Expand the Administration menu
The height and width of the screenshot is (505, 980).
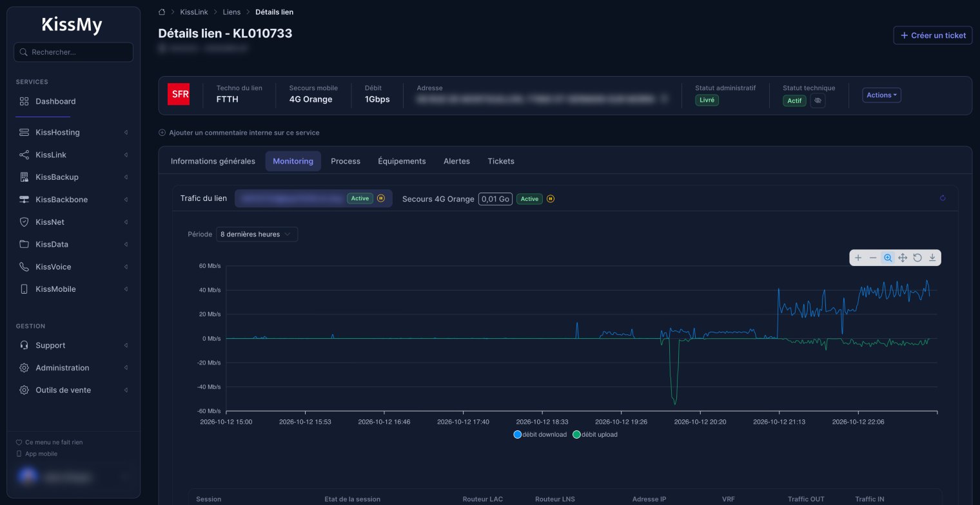pyautogui.click(x=73, y=368)
